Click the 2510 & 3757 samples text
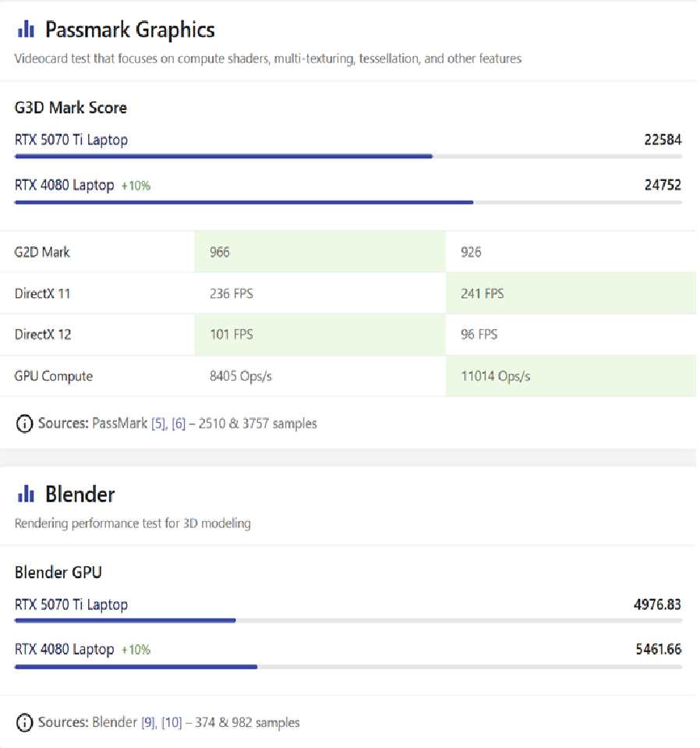Image resolution: width=700 pixels, height=748 pixels. point(257,424)
